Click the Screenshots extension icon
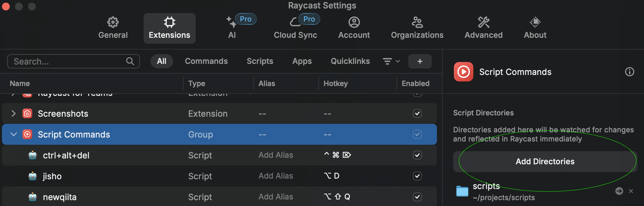The image size is (644, 206). tap(27, 113)
